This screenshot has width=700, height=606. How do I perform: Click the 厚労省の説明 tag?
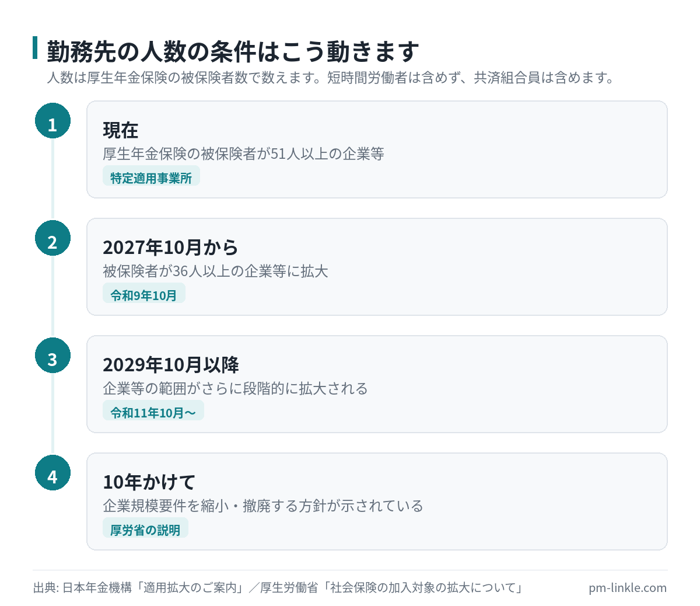[x=145, y=528]
